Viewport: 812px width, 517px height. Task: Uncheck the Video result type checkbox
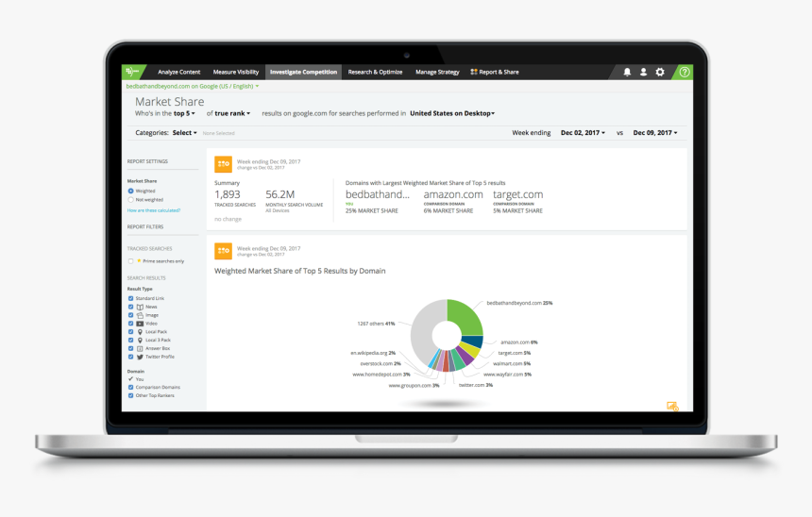(x=130, y=324)
